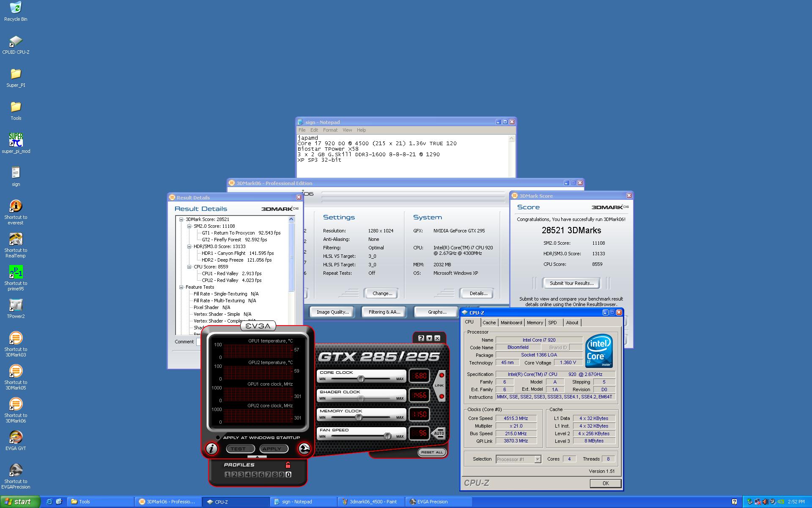Select EVGA profile slot 0
Screen dimensions: 812x508
pos(288,475)
